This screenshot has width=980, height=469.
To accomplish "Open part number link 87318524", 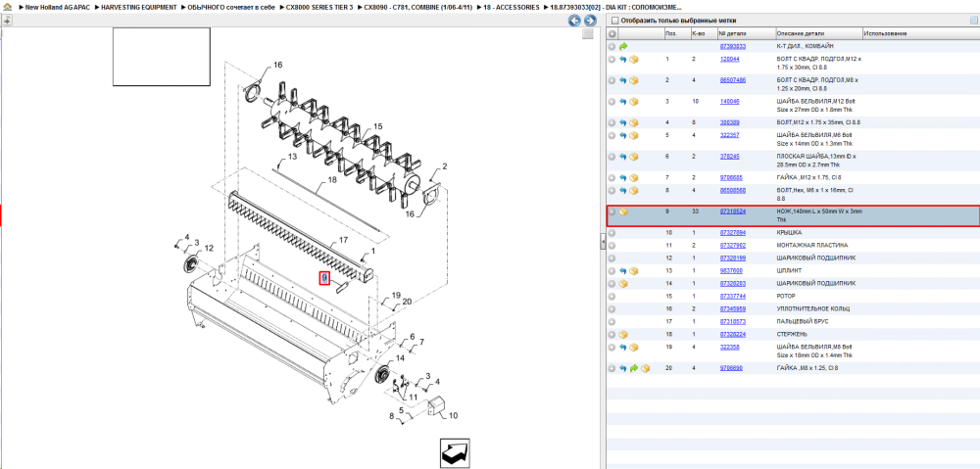I will click(x=732, y=211).
